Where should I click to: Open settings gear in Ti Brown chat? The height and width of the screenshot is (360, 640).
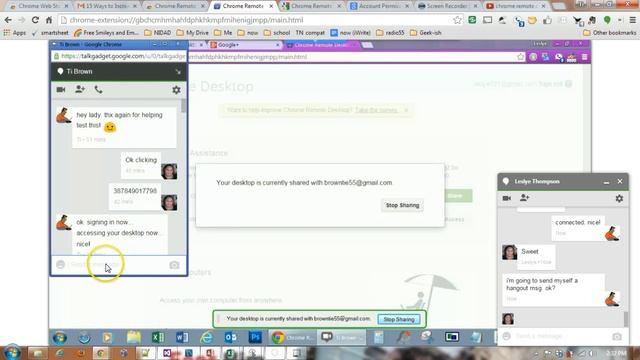point(176,90)
